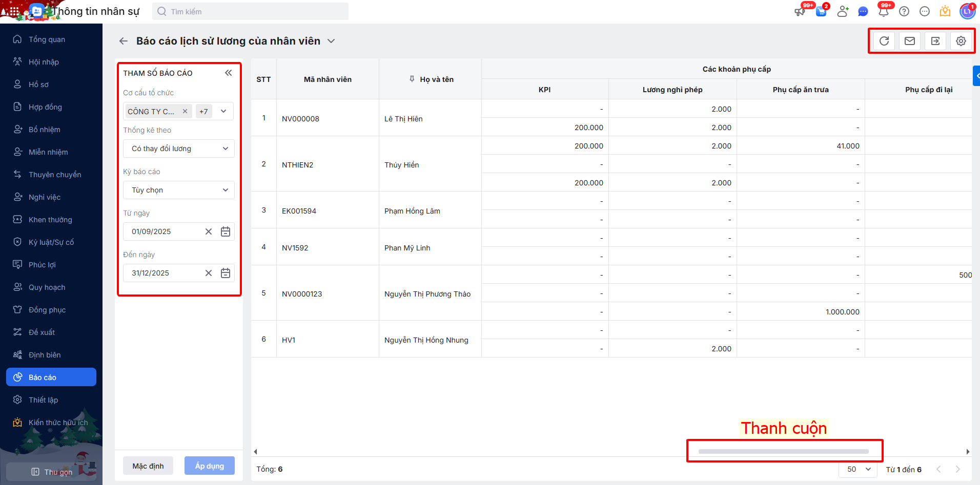Click the Áp dụng button
The image size is (980, 485).
(x=210, y=466)
